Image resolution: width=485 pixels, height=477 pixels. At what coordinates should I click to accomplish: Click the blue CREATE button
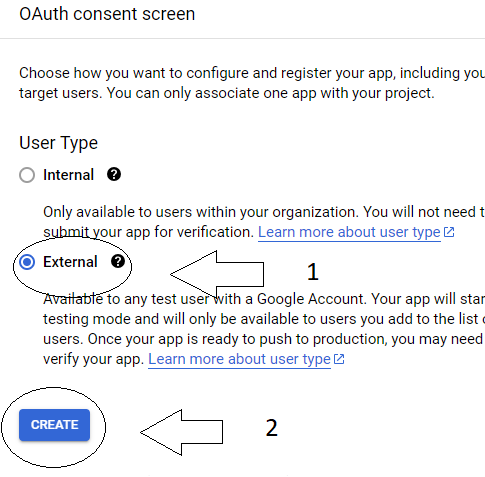point(54,425)
